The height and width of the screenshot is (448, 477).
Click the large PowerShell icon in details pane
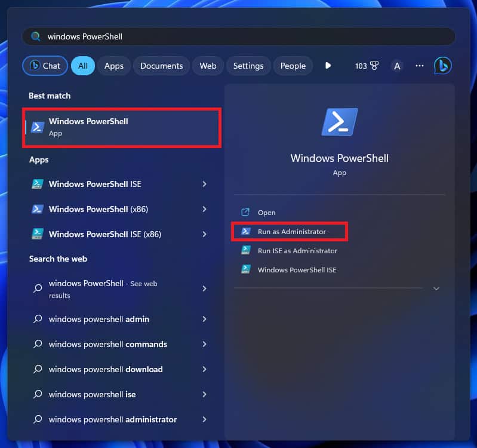[x=339, y=122]
